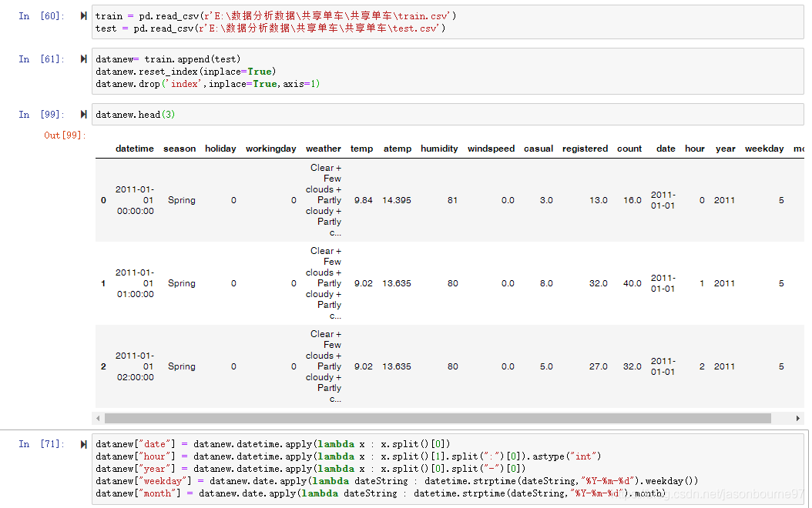Select the In [99] prompt label
This screenshot has width=812, height=508.
point(42,115)
